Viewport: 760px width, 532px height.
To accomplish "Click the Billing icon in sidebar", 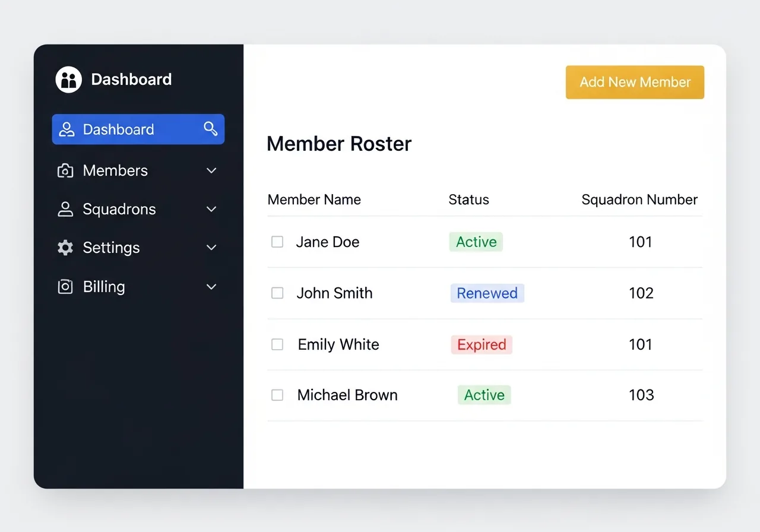I will click(x=65, y=287).
